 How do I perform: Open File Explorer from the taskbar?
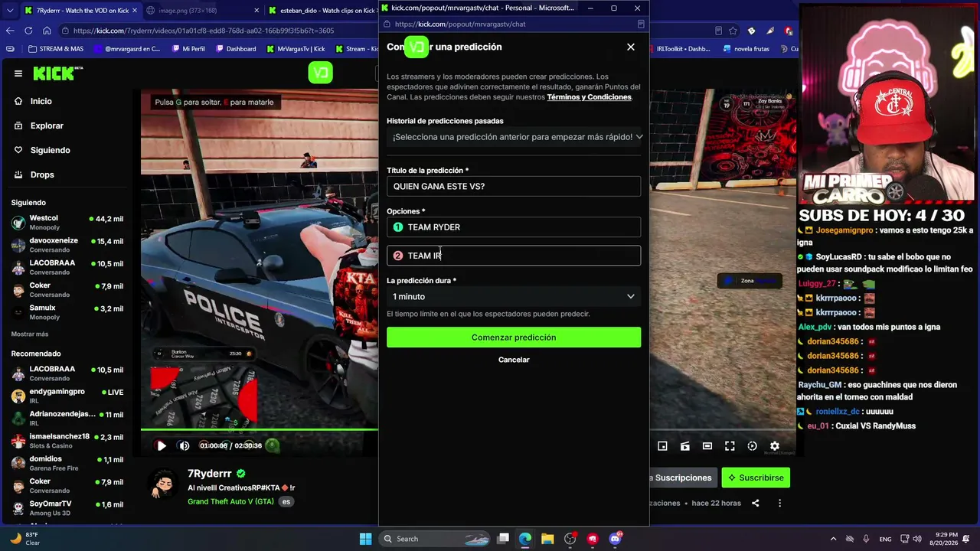pyautogui.click(x=547, y=539)
